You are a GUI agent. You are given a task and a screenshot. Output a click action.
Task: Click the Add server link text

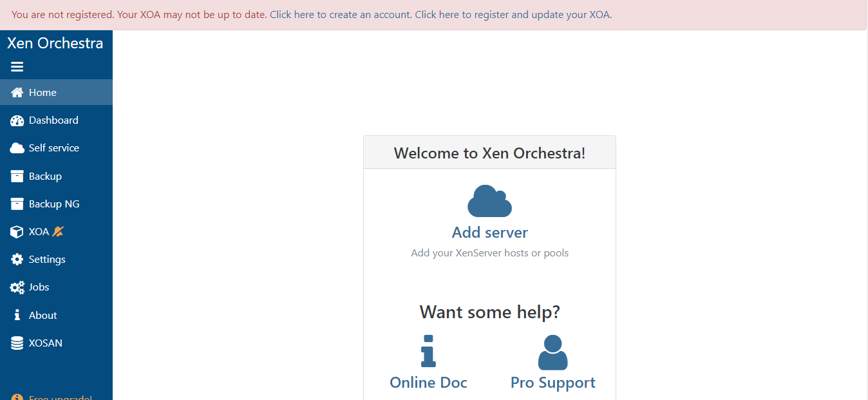pyautogui.click(x=490, y=233)
